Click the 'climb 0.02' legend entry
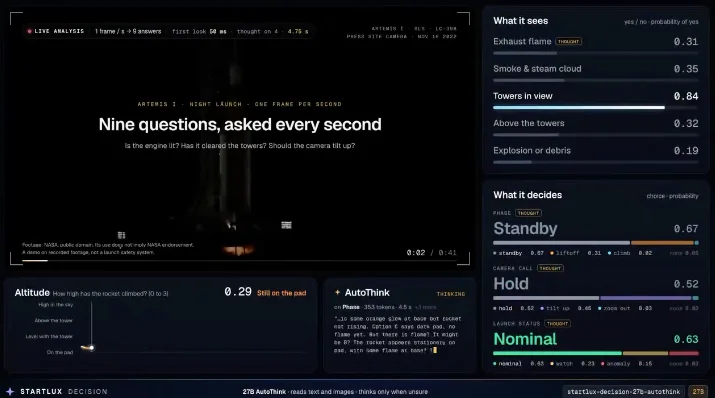Viewport: 715px width, 398px height. [x=630, y=253]
